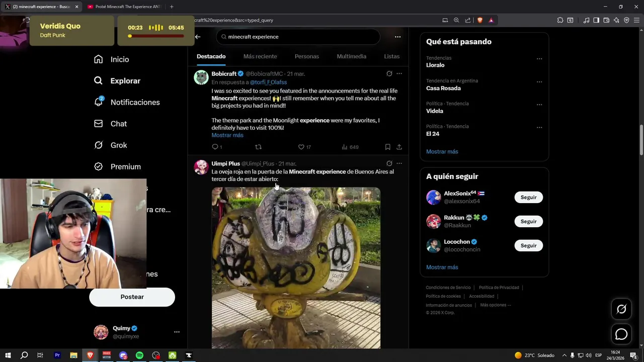Open Brave Leo AI sparkle icon
The height and width of the screenshot is (362, 644).
[616, 20]
